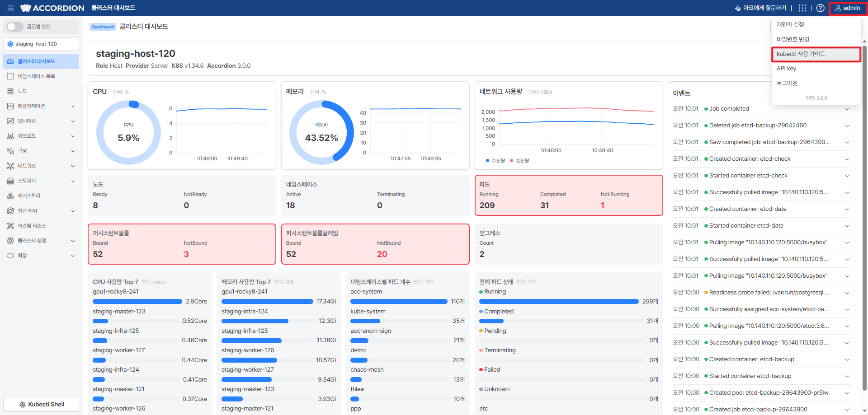Expand the 애플리케이션 menu chevron
The width and height of the screenshot is (868, 415).
(x=73, y=106)
